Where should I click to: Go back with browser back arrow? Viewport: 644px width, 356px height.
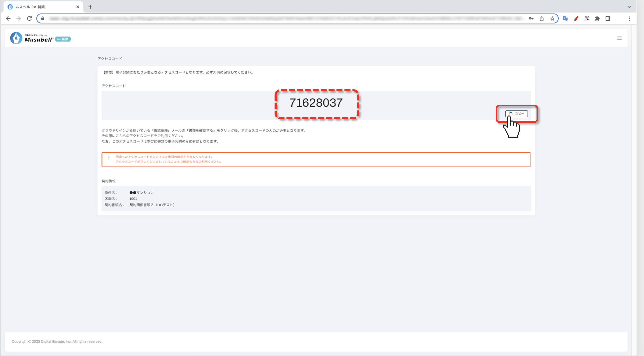click(8, 19)
